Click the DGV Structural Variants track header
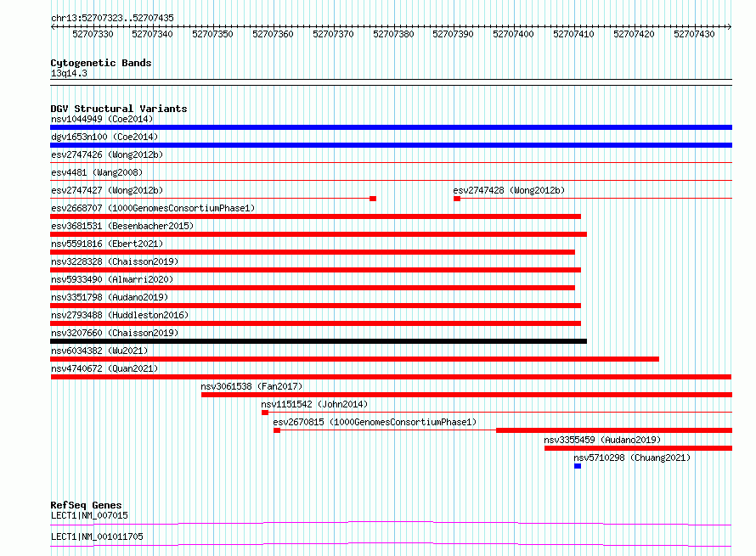This screenshot has height=556, width=756. click(x=119, y=109)
